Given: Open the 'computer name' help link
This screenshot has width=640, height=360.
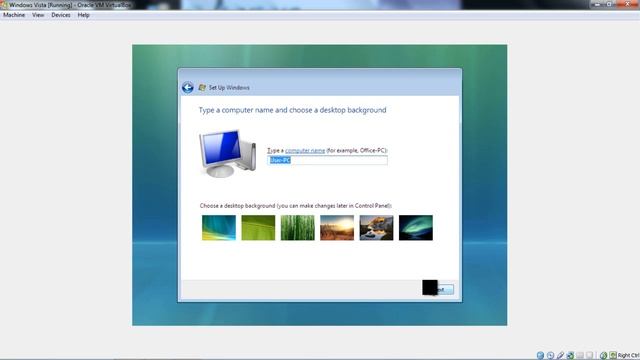Looking at the screenshot, I should (x=305, y=151).
